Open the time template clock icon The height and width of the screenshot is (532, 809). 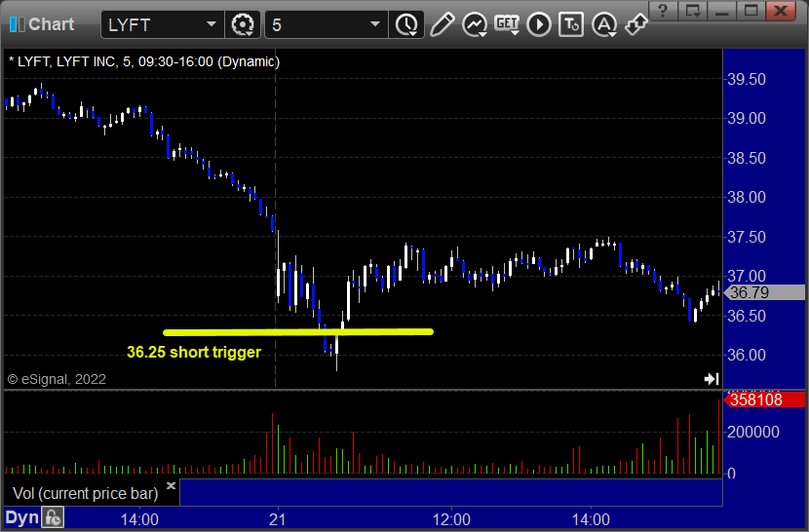tap(407, 24)
